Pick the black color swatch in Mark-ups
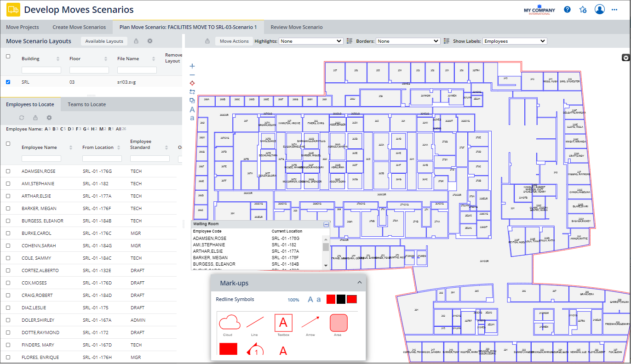 tap(341, 300)
